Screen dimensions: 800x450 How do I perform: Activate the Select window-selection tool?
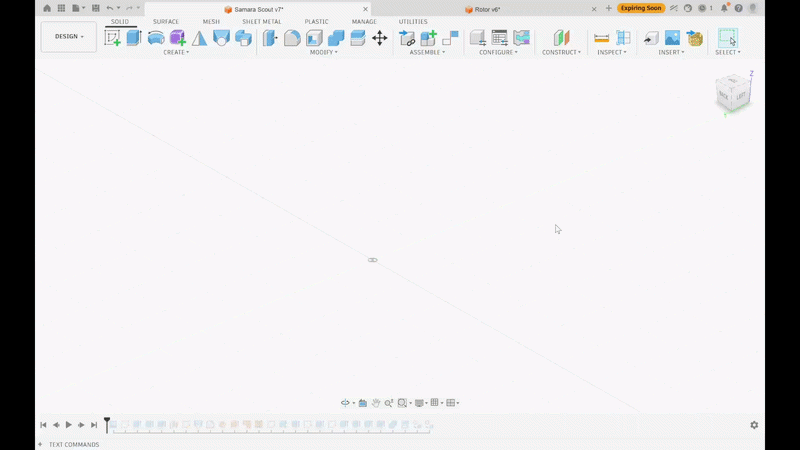728,38
